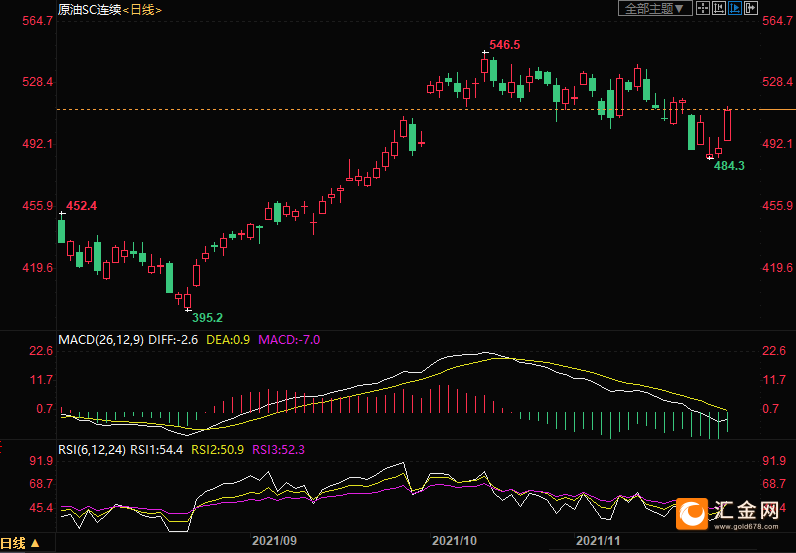Click the RSI right-axis 68.7 label
The width and height of the screenshot is (796, 553).
(x=774, y=483)
